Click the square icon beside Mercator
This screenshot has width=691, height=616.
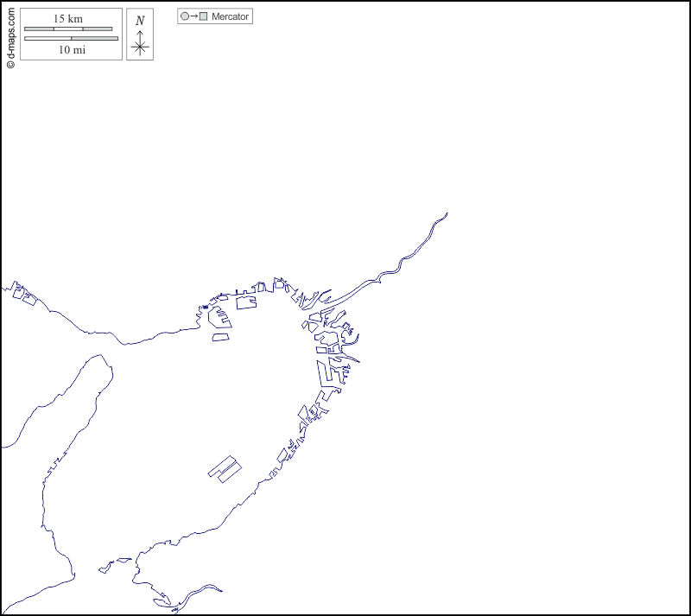click(203, 16)
